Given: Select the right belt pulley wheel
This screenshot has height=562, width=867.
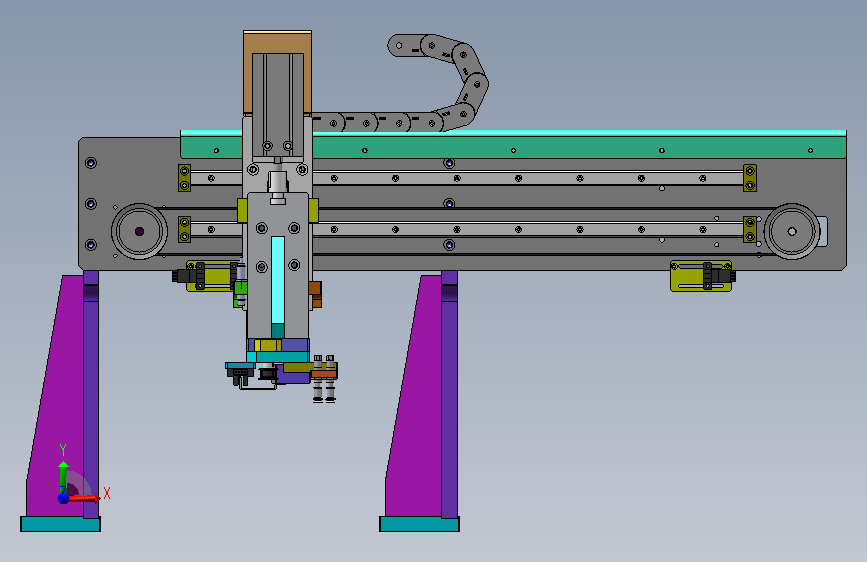Looking at the screenshot, I should (x=792, y=231).
